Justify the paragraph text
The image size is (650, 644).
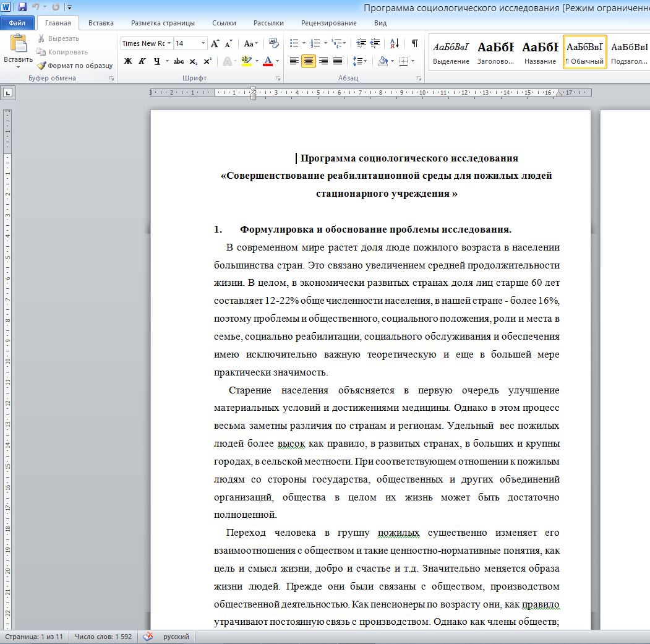[338, 61]
